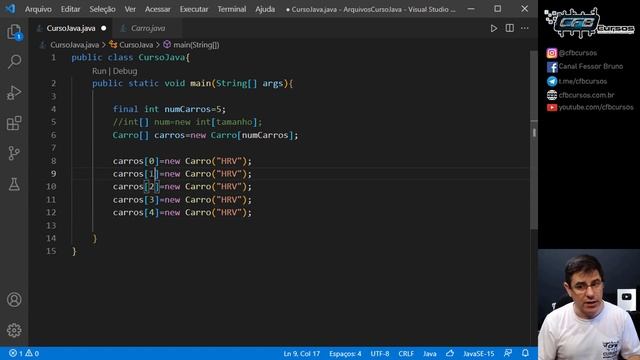Image resolution: width=640 pixels, height=360 pixels.
Task: Place cursor in numCarros=5 declaration line
Action: click(169, 109)
